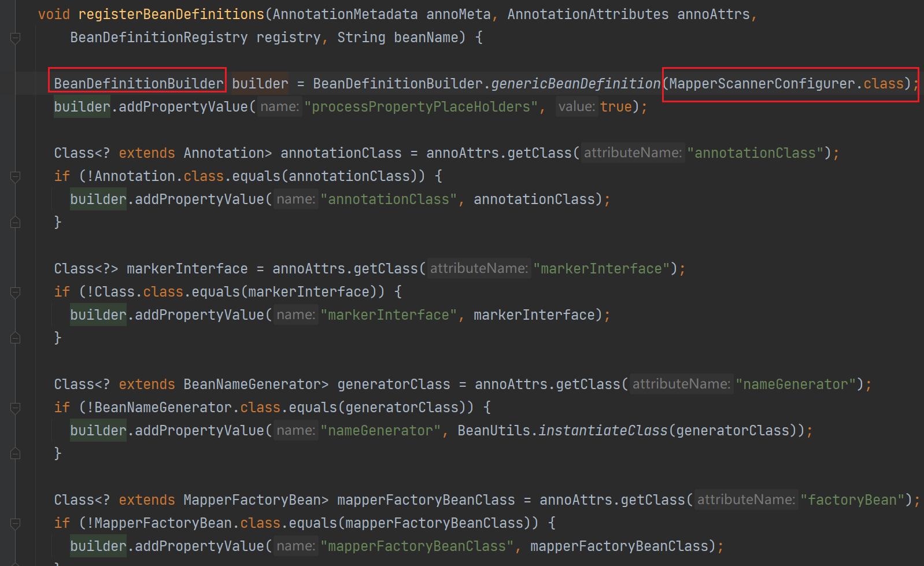924x566 pixels.
Task: Click the instantiateClass method call
Action: (x=603, y=431)
